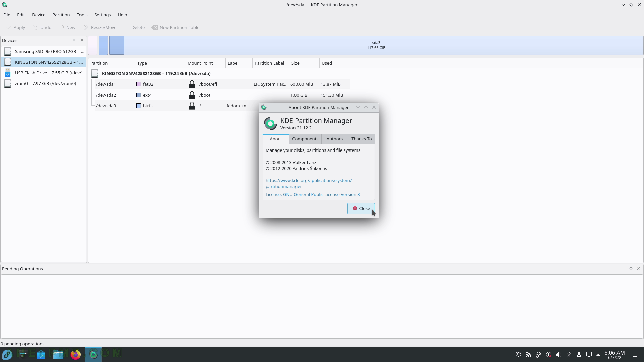Open System Settings from the taskbar
The width and height of the screenshot is (644, 362).
point(23,354)
